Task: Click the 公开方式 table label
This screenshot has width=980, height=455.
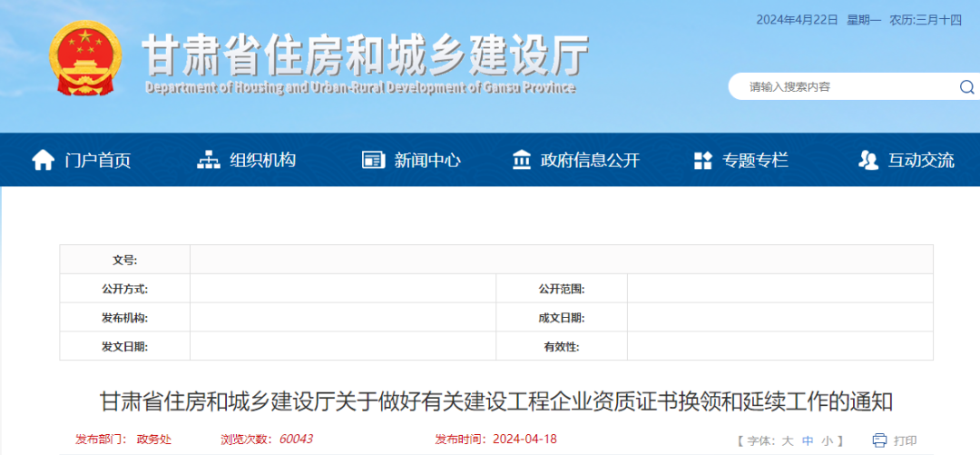Action: point(125,289)
